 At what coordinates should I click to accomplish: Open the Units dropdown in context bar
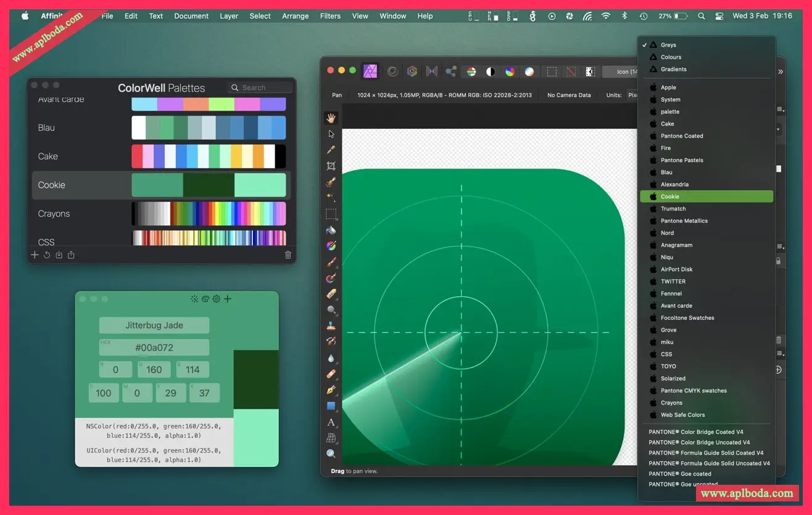(631, 95)
